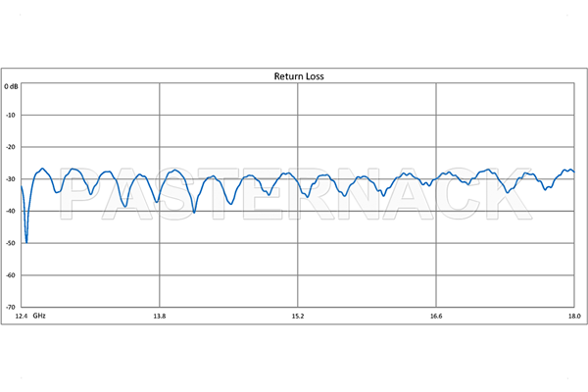Select the -10 y-axis label
The height and width of the screenshot is (392, 588).
12,116
